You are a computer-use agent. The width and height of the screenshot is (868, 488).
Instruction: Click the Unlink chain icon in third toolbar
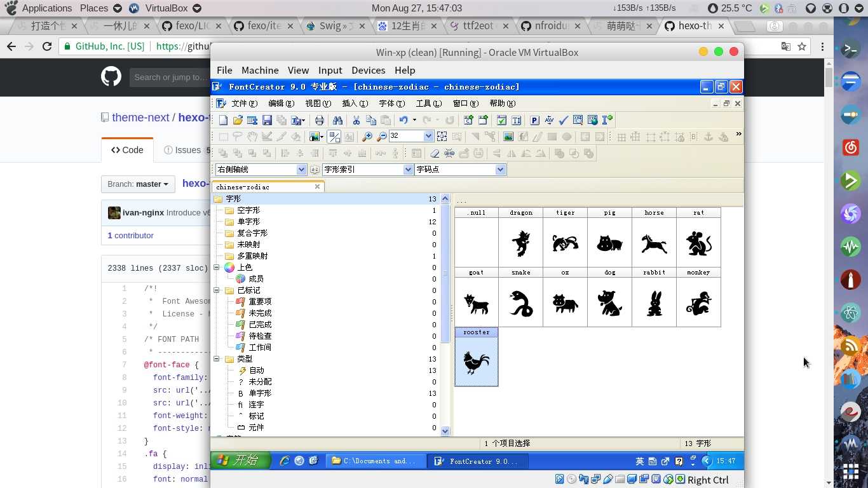coord(449,153)
